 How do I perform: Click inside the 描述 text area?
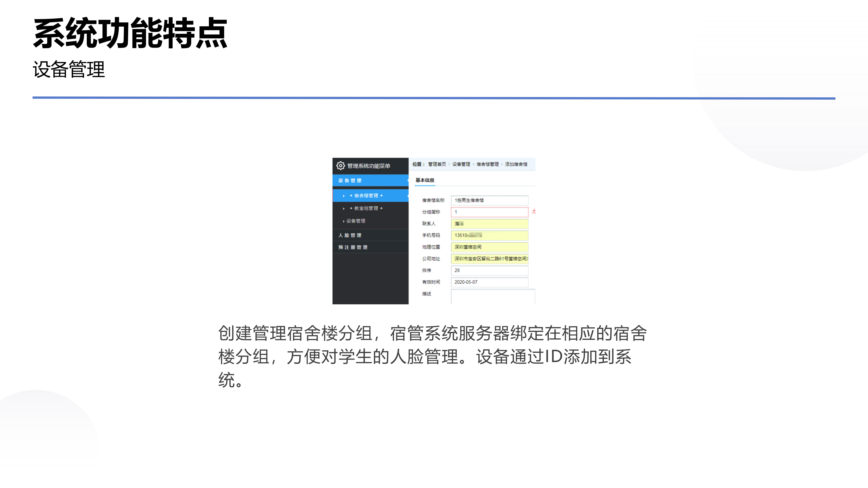(x=493, y=297)
